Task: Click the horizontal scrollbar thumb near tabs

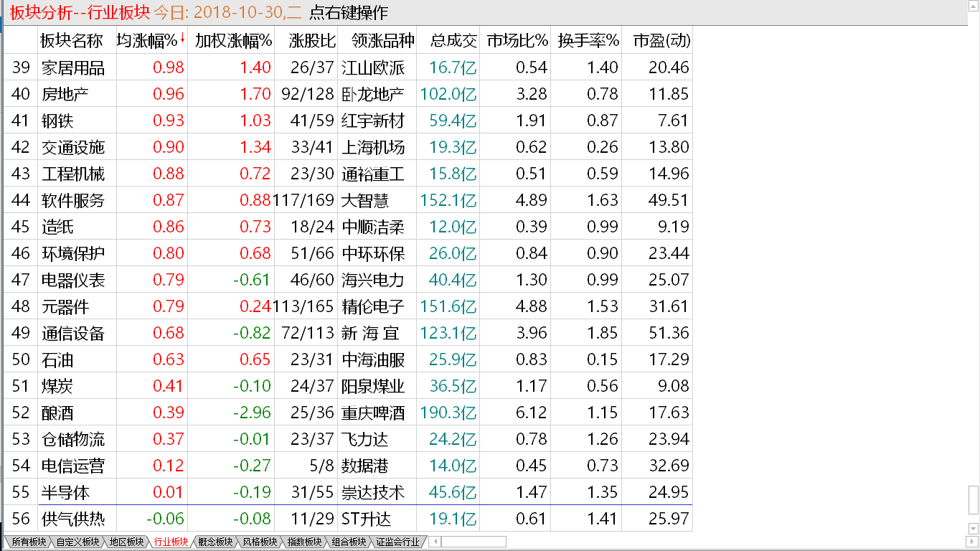Action: tap(473, 542)
